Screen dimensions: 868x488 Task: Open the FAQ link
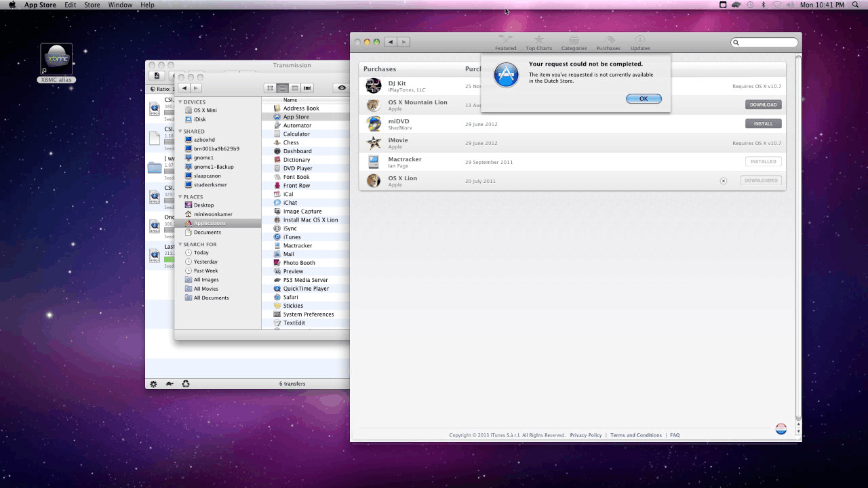pos(675,435)
